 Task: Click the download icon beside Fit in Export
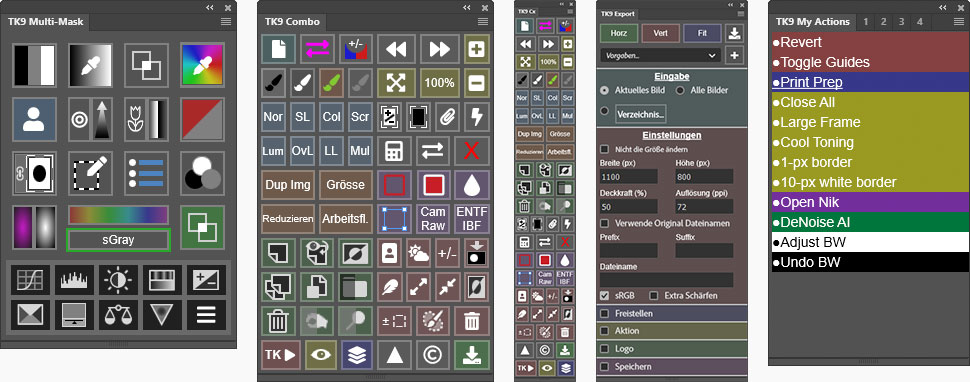[x=734, y=33]
